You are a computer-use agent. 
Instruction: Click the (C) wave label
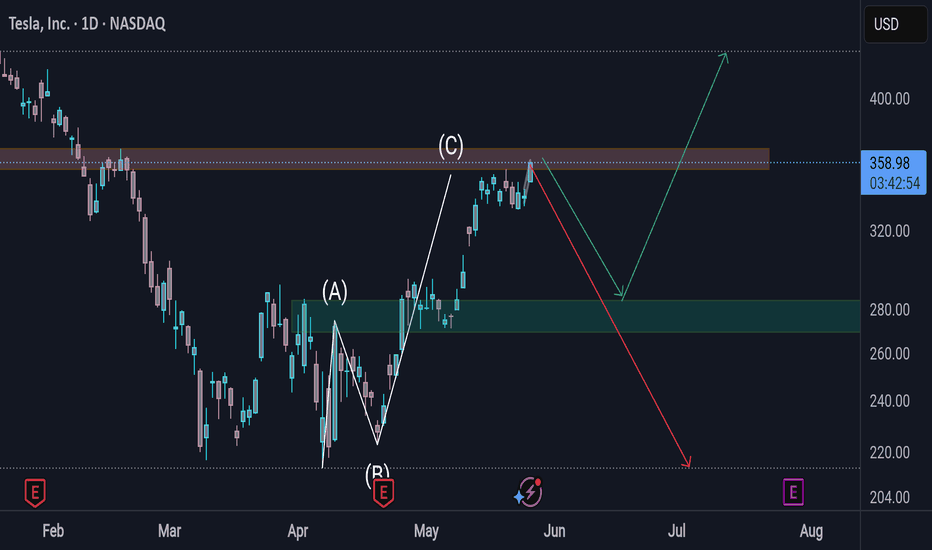tap(451, 146)
